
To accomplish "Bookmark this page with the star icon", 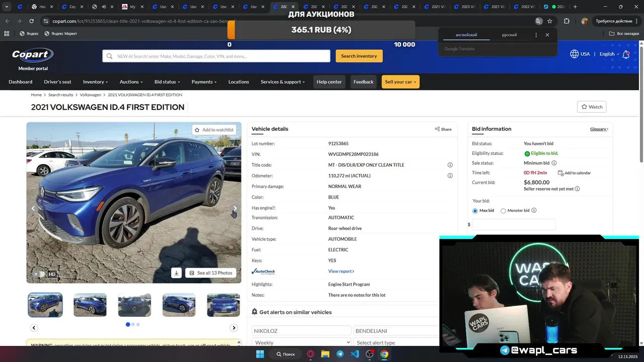I will pos(550,21).
